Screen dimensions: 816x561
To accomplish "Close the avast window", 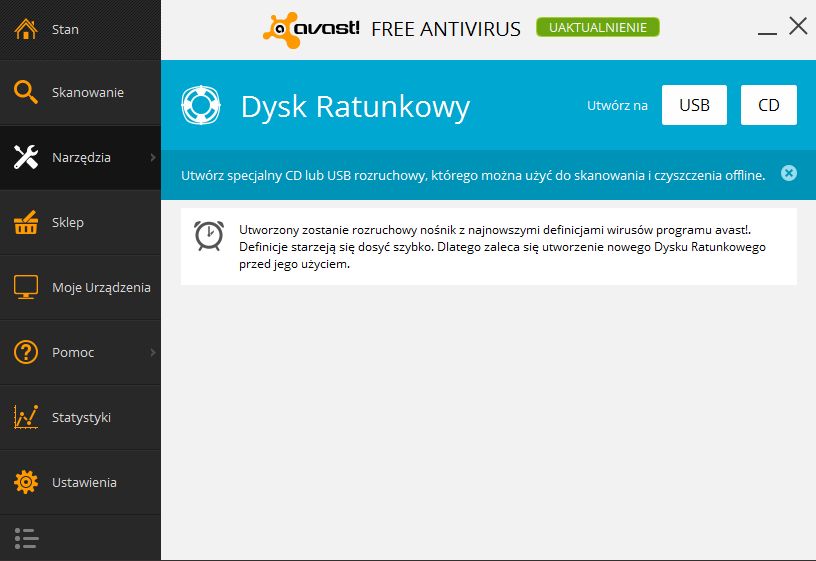I will click(798, 26).
